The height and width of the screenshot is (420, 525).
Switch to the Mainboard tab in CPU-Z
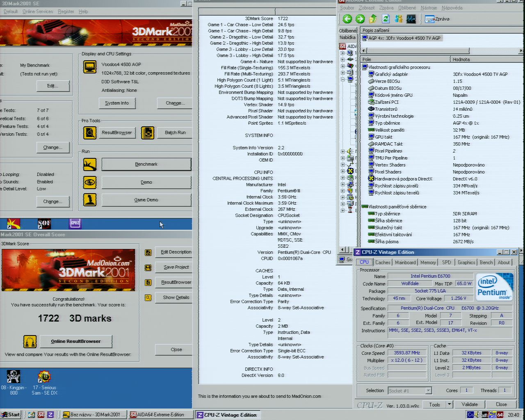click(405, 262)
